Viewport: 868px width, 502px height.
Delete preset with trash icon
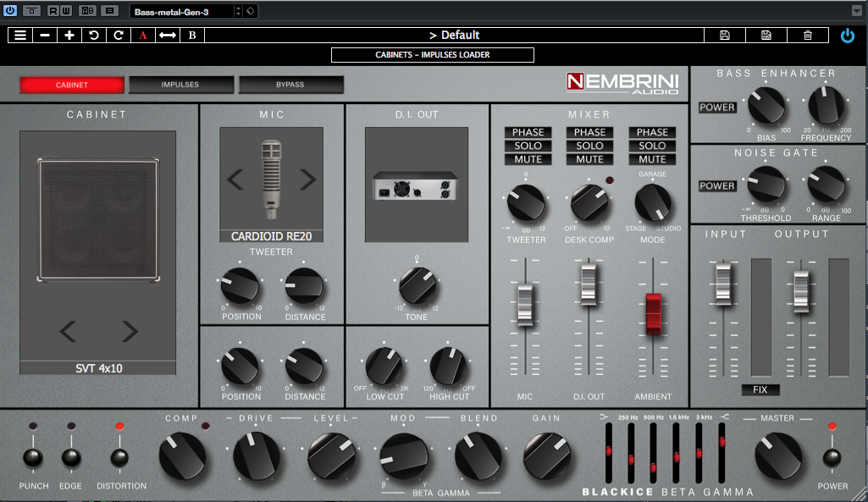(x=808, y=35)
